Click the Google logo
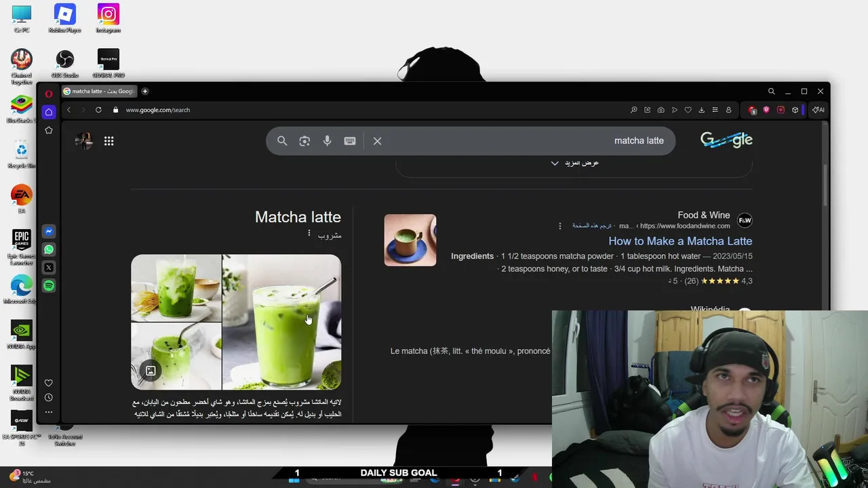This screenshot has width=868, height=488. click(x=726, y=140)
